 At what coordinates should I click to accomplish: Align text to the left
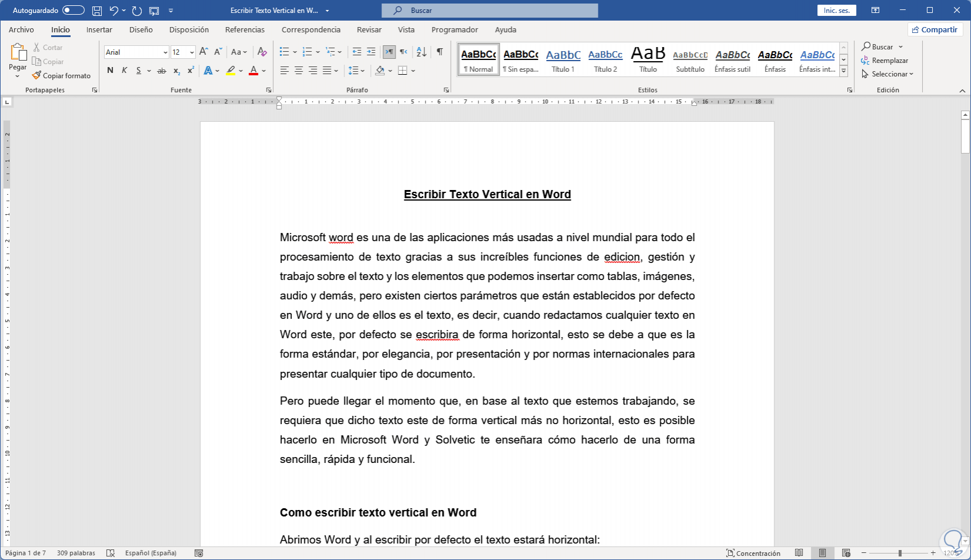[284, 71]
